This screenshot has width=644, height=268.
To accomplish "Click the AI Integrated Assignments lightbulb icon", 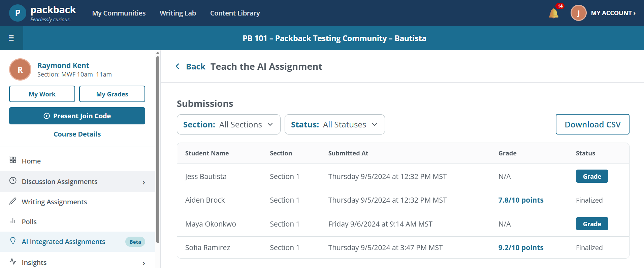I will tap(13, 240).
